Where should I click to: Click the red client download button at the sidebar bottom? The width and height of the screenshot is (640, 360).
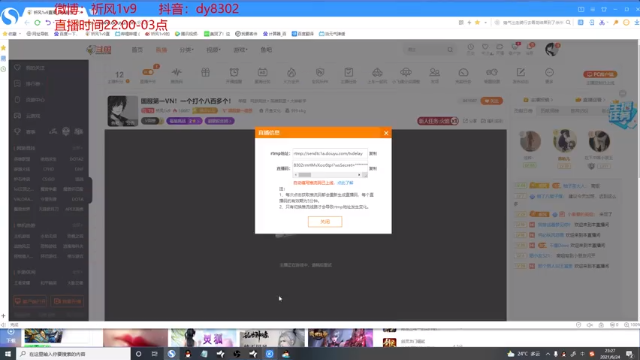(x=30, y=301)
